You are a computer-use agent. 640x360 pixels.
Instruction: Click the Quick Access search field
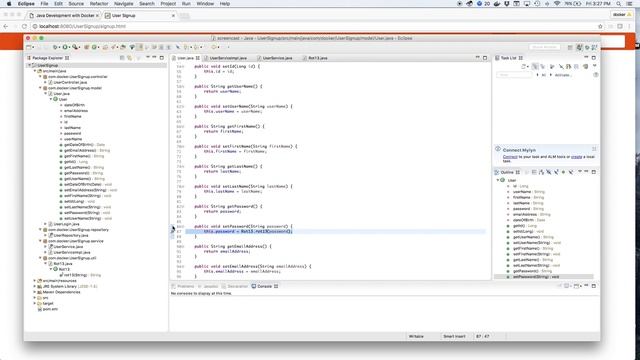pyautogui.click(x=544, y=47)
